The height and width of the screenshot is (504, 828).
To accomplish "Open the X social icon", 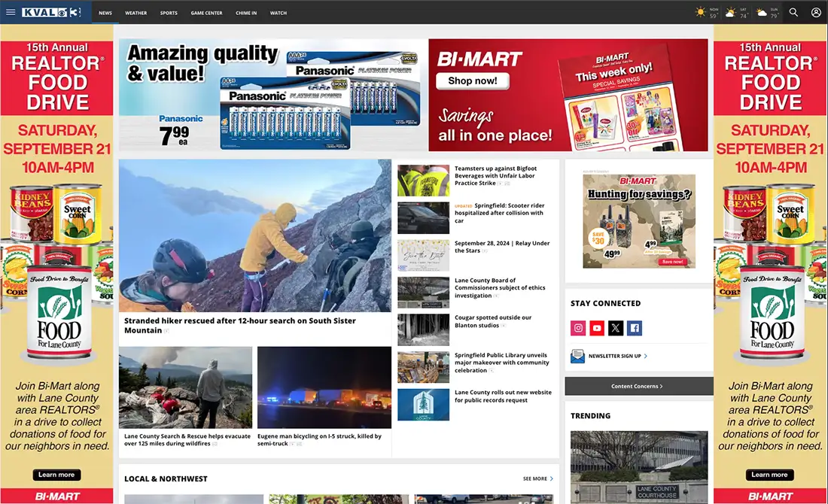I will pos(616,328).
